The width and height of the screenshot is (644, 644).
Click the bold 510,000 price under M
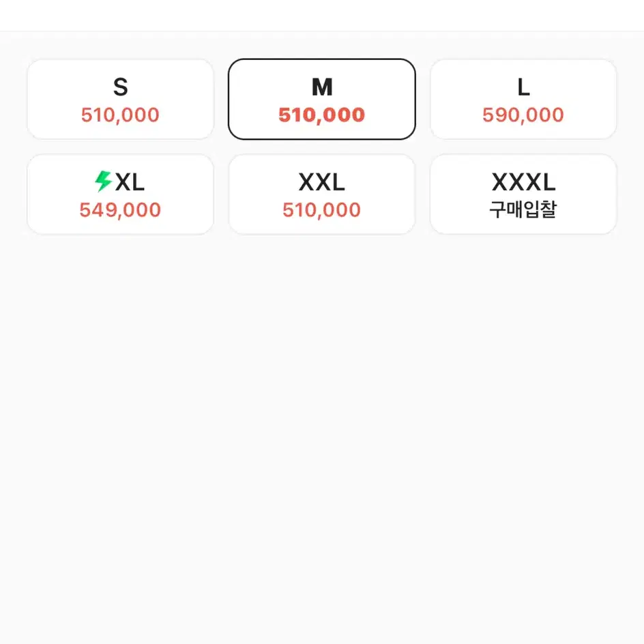coord(321,115)
